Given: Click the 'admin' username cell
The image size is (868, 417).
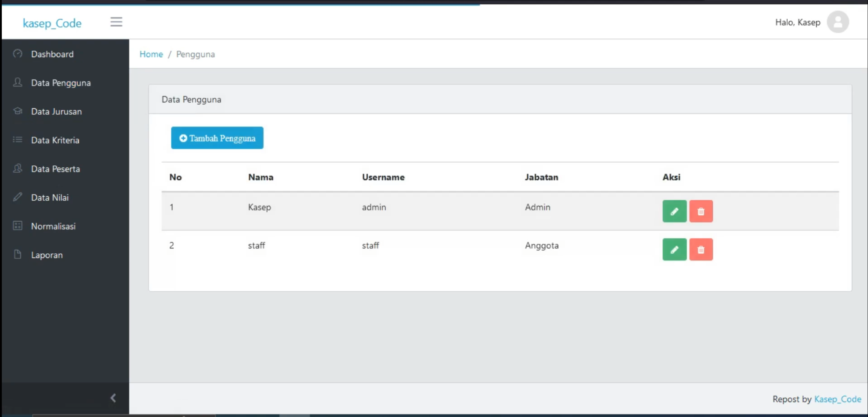Looking at the screenshot, I should 374,207.
